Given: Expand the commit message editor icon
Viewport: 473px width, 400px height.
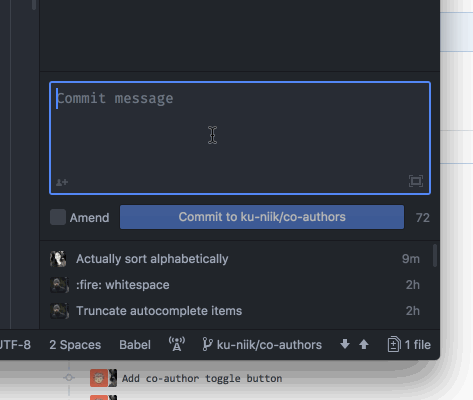Looking at the screenshot, I should coord(416,181).
